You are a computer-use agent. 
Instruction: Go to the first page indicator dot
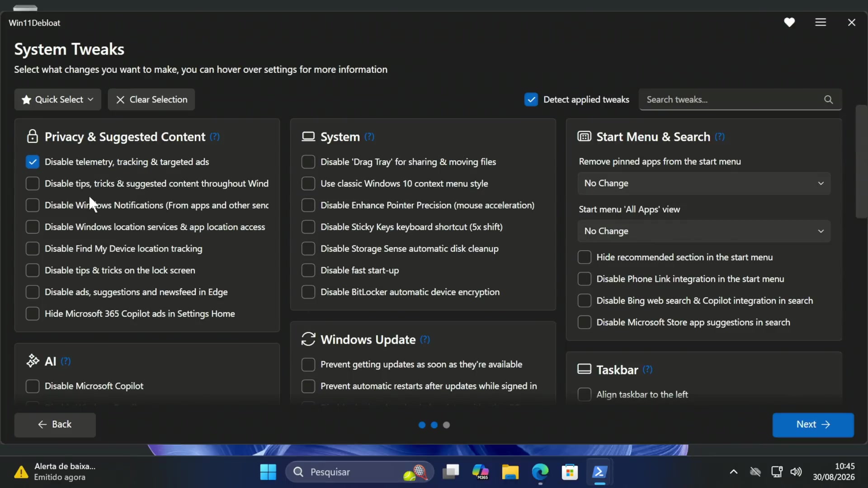pyautogui.click(x=422, y=425)
